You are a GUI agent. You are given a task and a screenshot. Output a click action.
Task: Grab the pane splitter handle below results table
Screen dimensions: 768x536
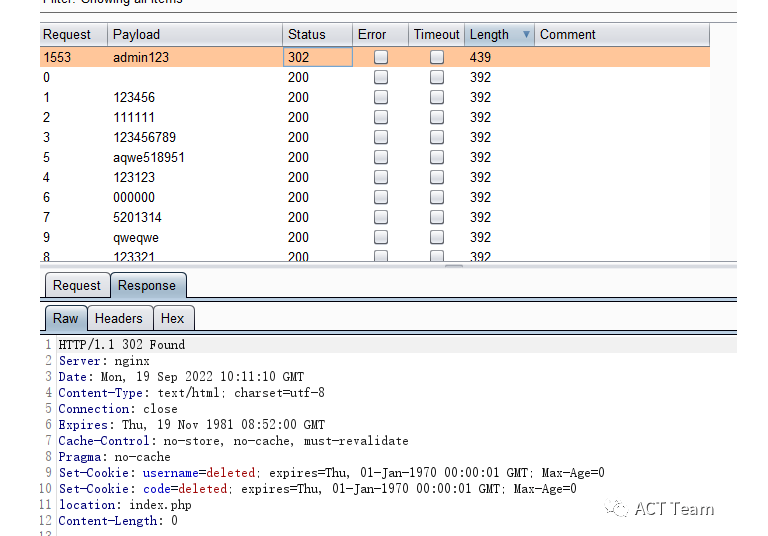454,266
